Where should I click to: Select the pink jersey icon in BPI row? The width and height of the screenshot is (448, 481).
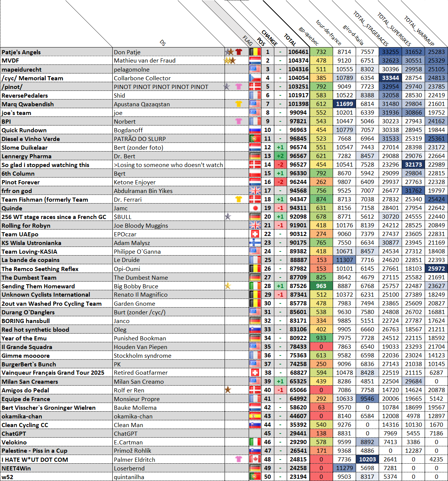click(239, 121)
